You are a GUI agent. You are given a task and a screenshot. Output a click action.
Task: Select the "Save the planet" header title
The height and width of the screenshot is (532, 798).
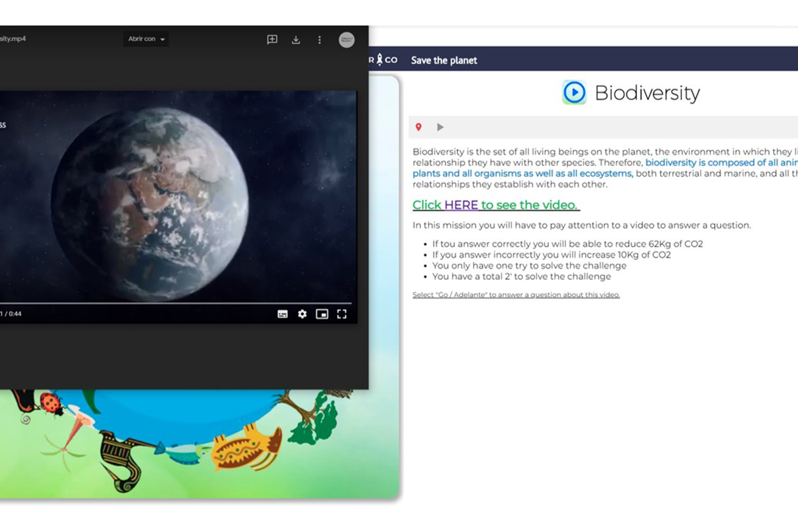coord(444,60)
